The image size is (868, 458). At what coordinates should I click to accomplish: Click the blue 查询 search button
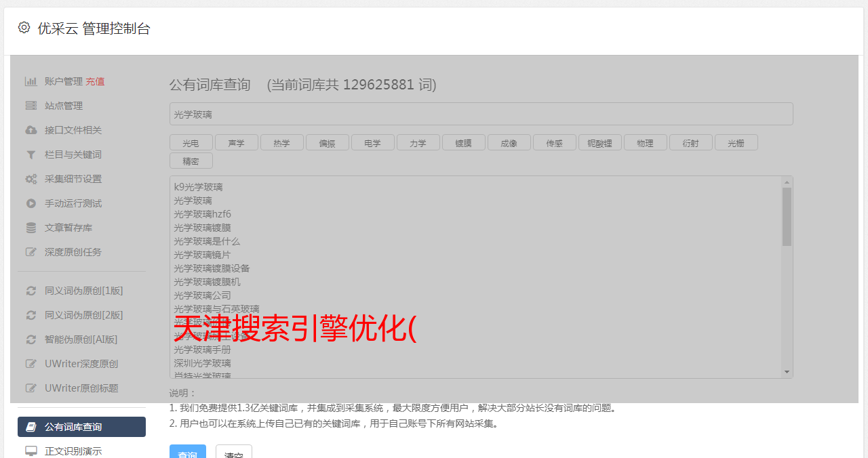(x=188, y=452)
